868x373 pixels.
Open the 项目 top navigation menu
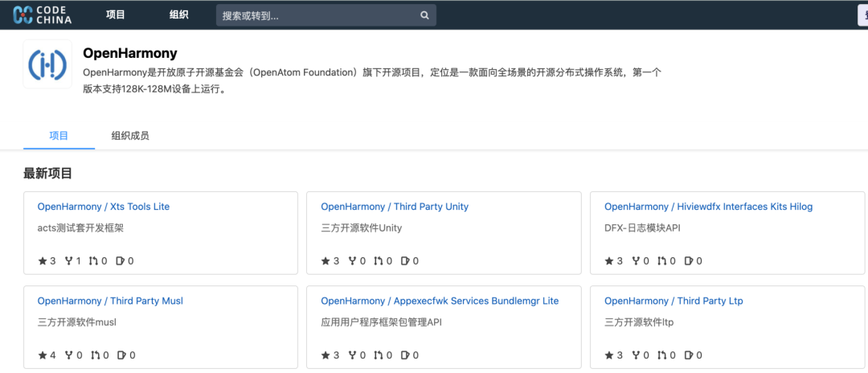[116, 15]
